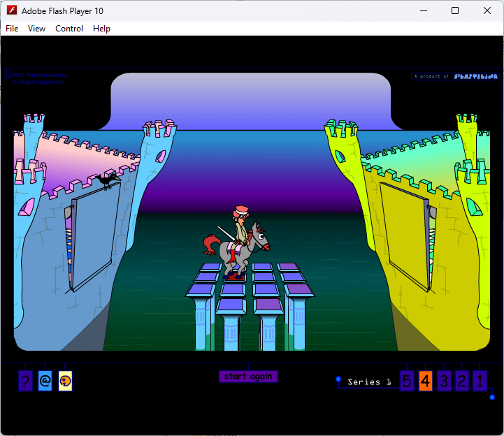This screenshot has height=436, width=504.
Task: Click the second-row rightmost blue tile
Action: point(293,277)
